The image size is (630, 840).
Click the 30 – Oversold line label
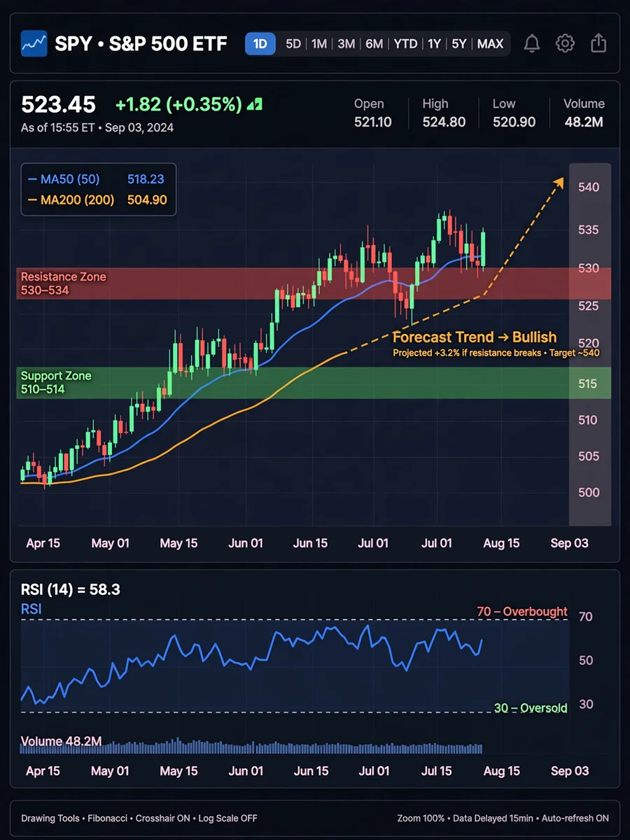[531, 708]
